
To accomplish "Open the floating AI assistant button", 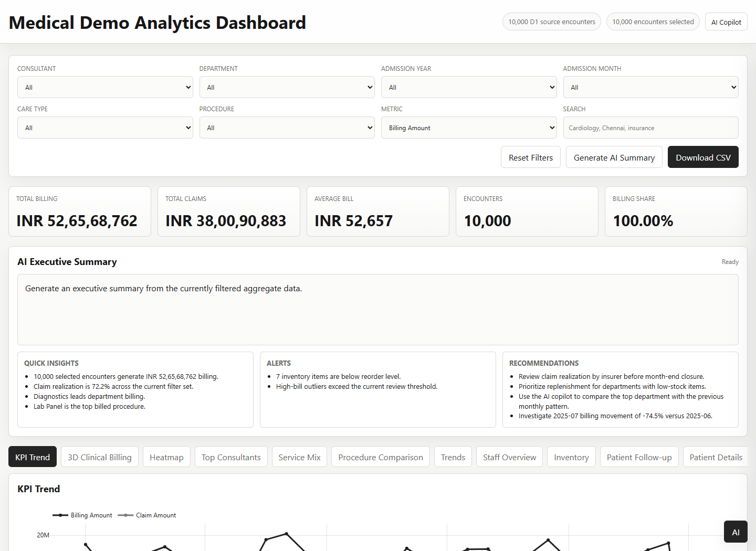I will tap(736, 532).
